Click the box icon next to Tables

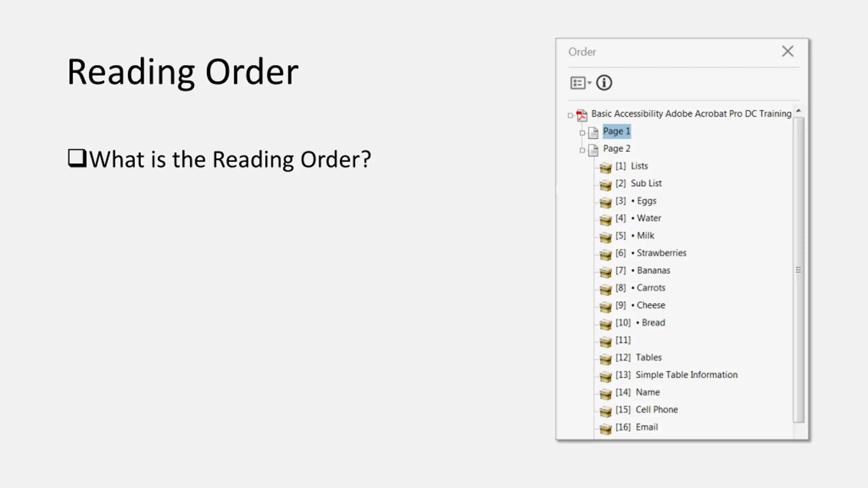click(606, 359)
